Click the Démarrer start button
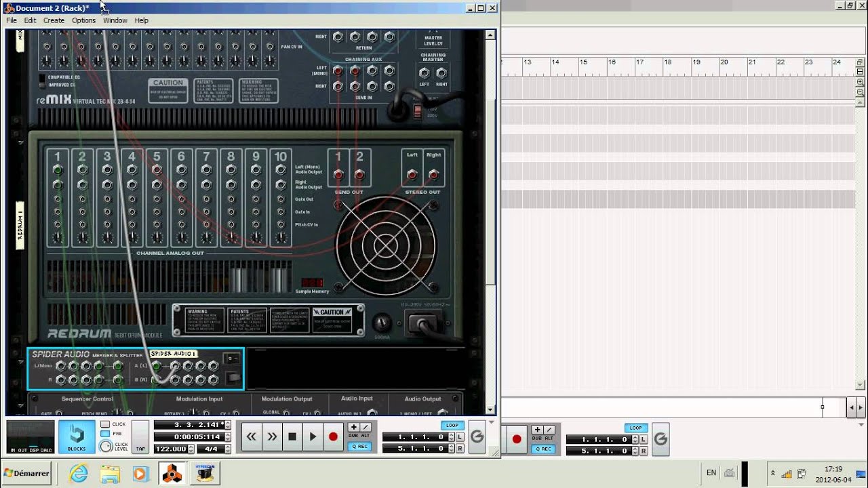Image resolution: width=868 pixels, height=488 pixels. [28, 473]
